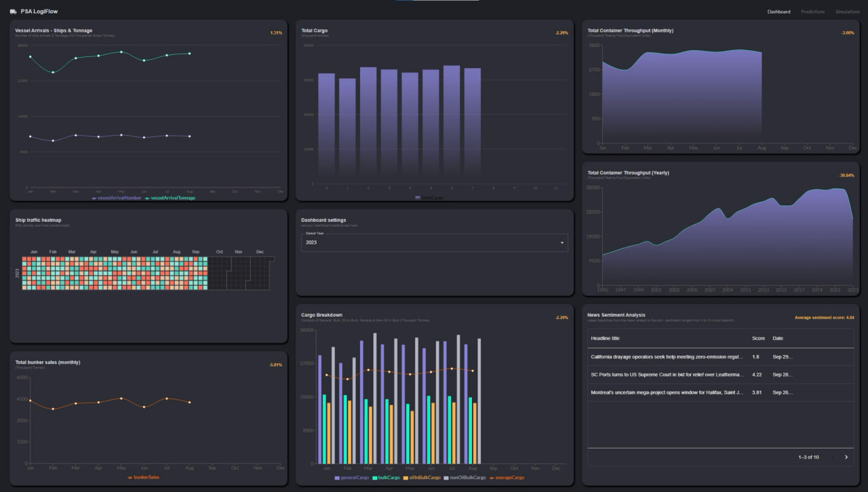This screenshot has width=868, height=492.
Task: Open the 2023 year selection combo box
Action: coord(434,243)
